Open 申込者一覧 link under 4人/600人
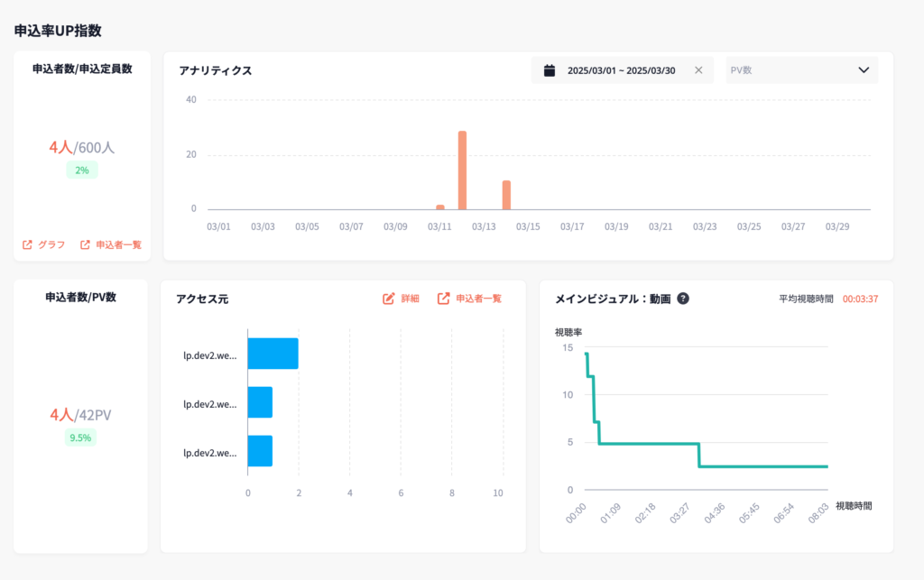924x580 pixels. click(x=118, y=244)
